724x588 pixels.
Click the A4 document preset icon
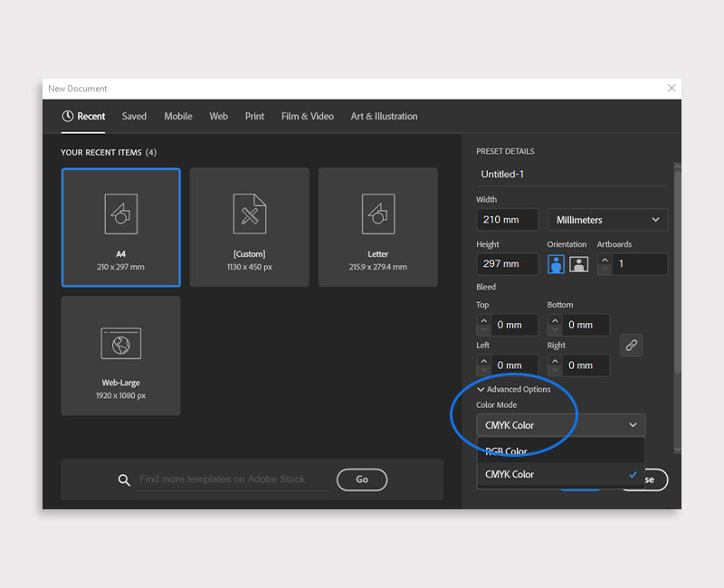coord(121,214)
